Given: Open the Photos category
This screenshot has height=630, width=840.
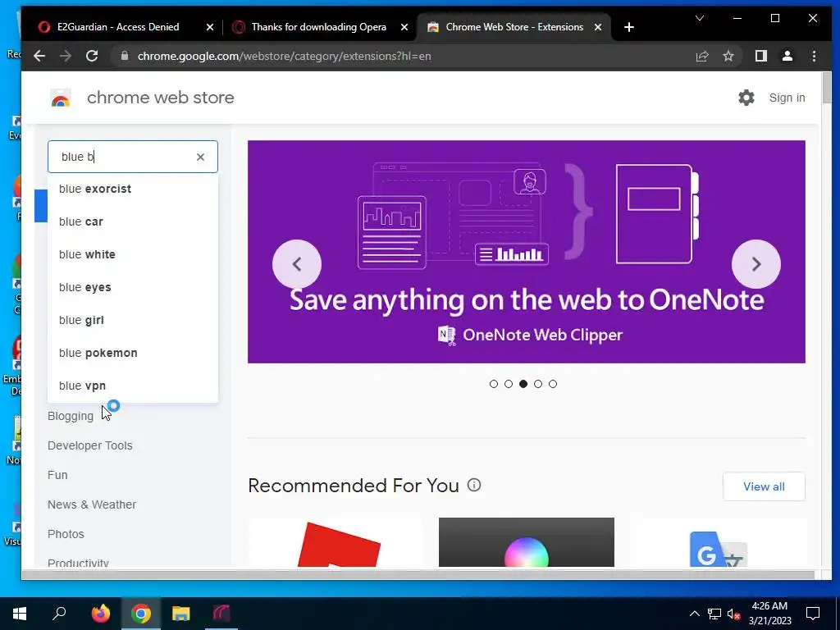Looking at the screenshot, I should point(66,533).
